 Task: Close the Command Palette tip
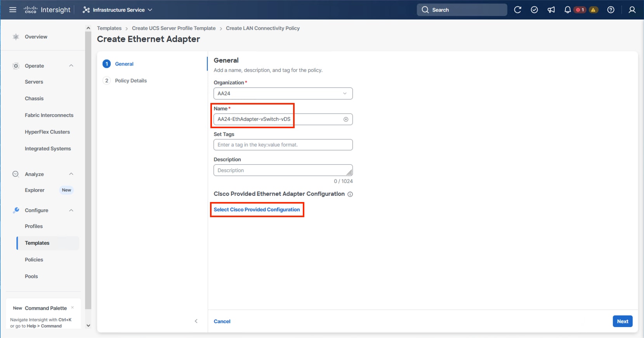(73, 308)
